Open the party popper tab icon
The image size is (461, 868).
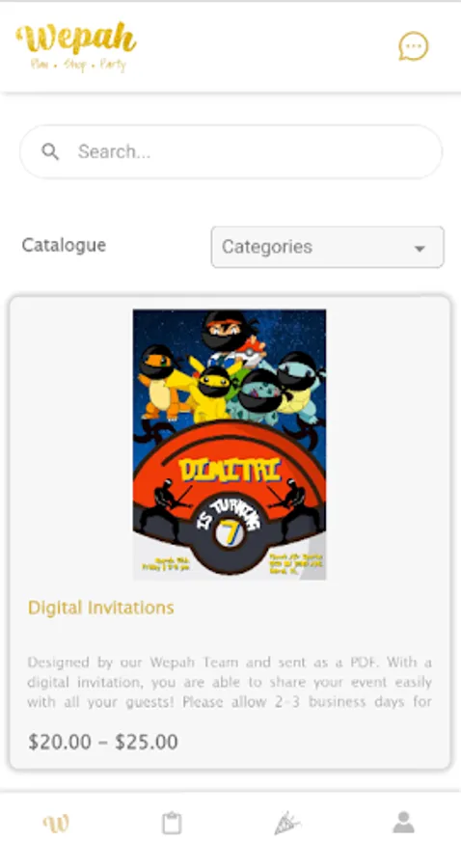[287, 824]
